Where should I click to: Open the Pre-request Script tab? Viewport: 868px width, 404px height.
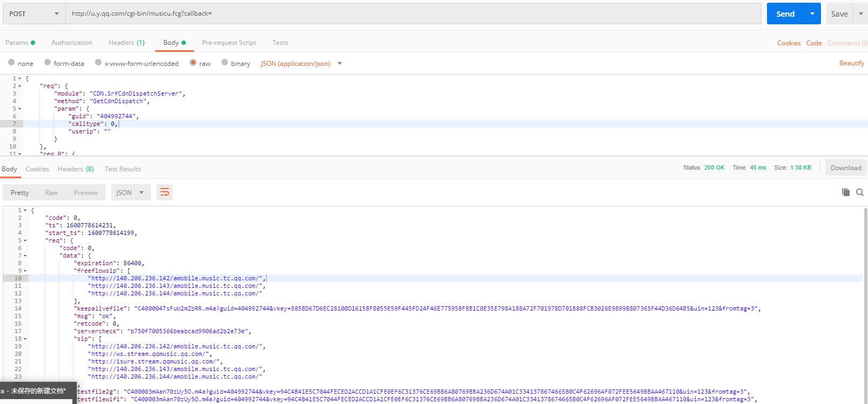pos(229,42)
